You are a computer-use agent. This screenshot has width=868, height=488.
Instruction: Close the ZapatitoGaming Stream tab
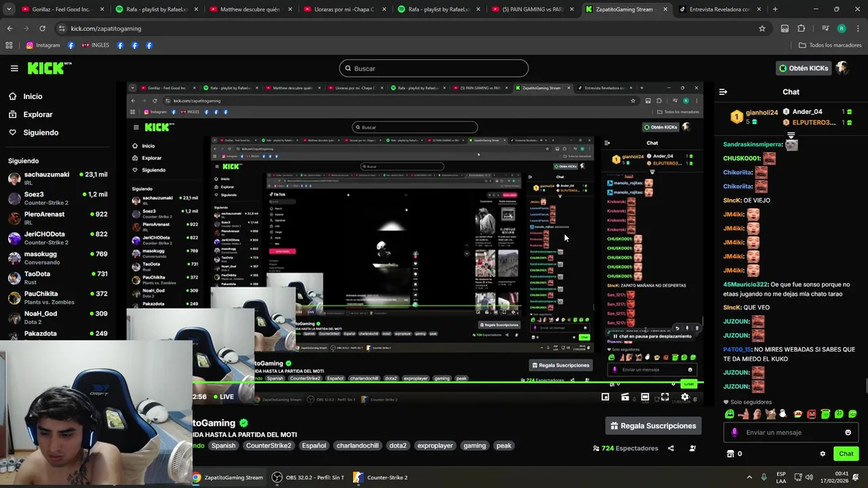[665, 9]
